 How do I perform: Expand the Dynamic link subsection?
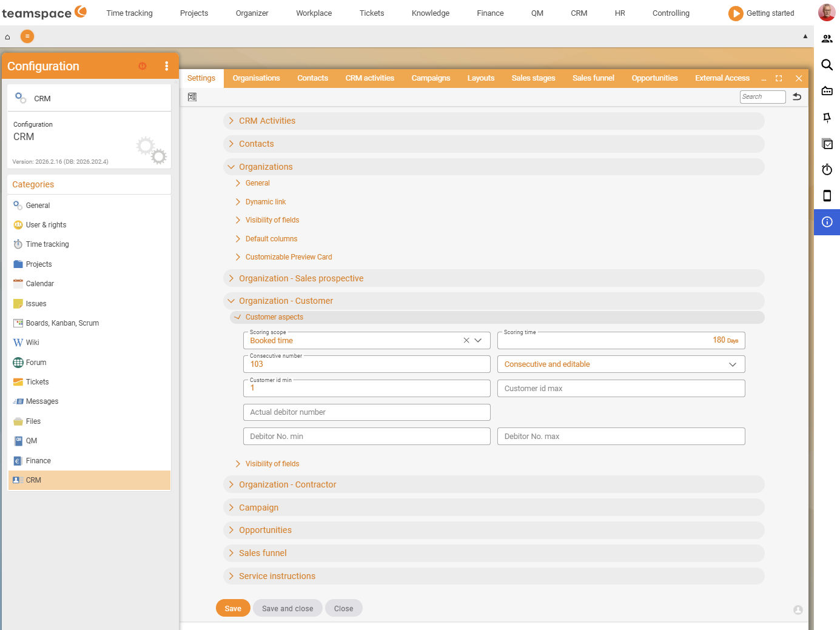point(265,202)
